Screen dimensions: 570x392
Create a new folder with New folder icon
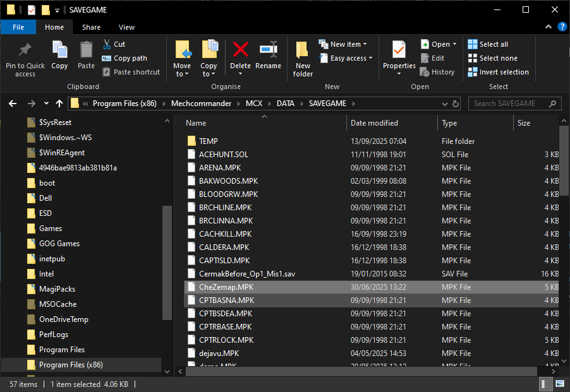[303, 50]
